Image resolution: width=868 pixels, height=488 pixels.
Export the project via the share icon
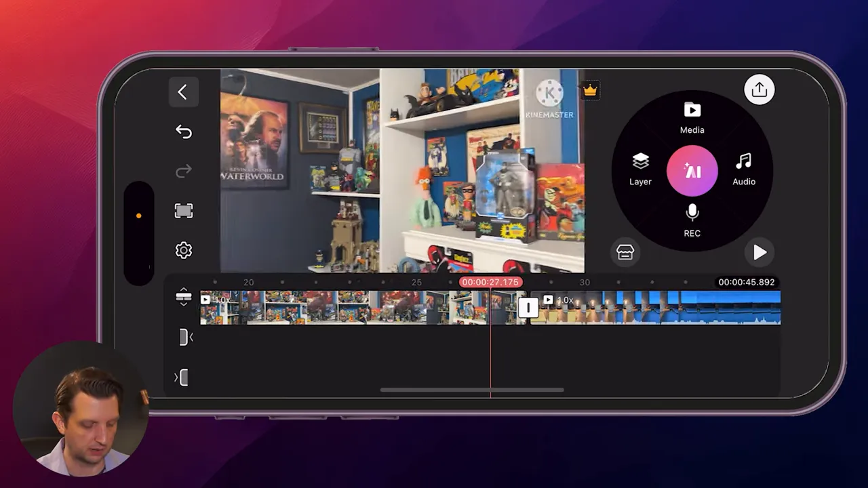759,89
